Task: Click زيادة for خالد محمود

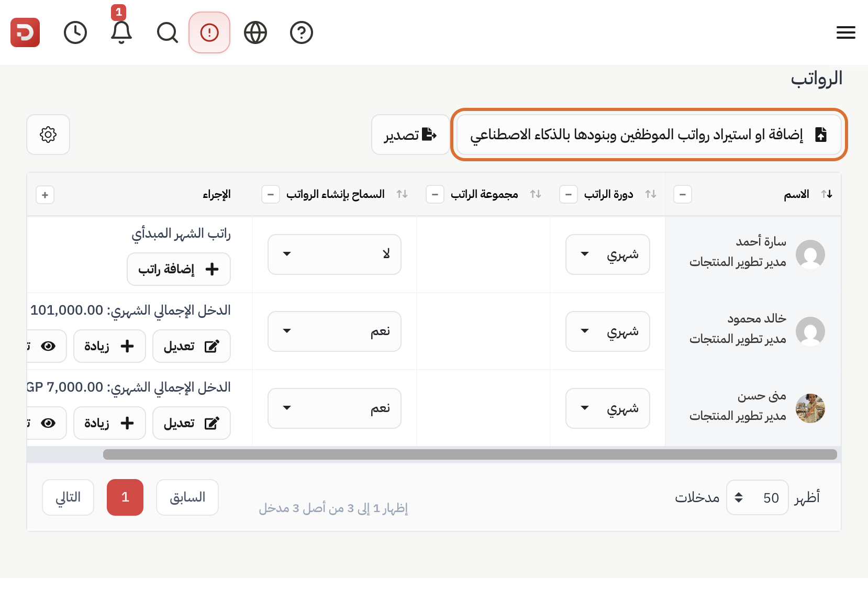Action: 109,346
